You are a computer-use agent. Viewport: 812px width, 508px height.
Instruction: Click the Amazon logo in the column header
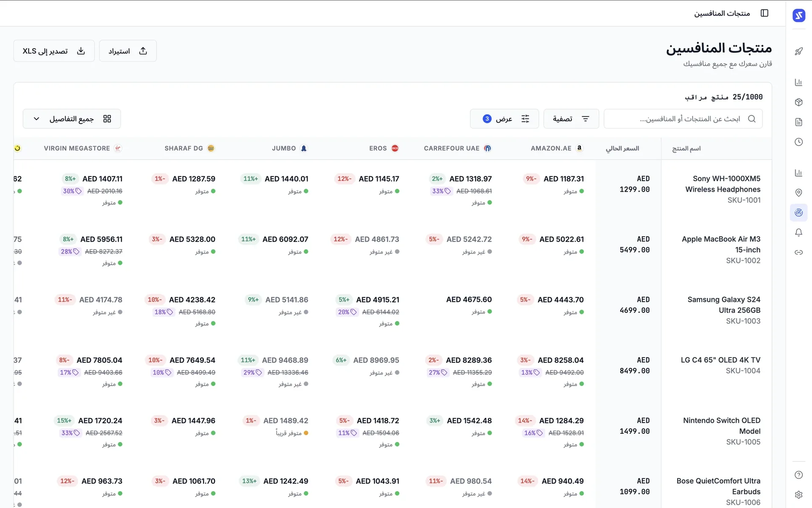pos(579,148)
